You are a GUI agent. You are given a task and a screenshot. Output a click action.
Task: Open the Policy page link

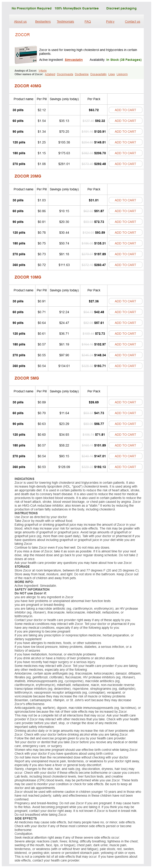coord(110,22)
